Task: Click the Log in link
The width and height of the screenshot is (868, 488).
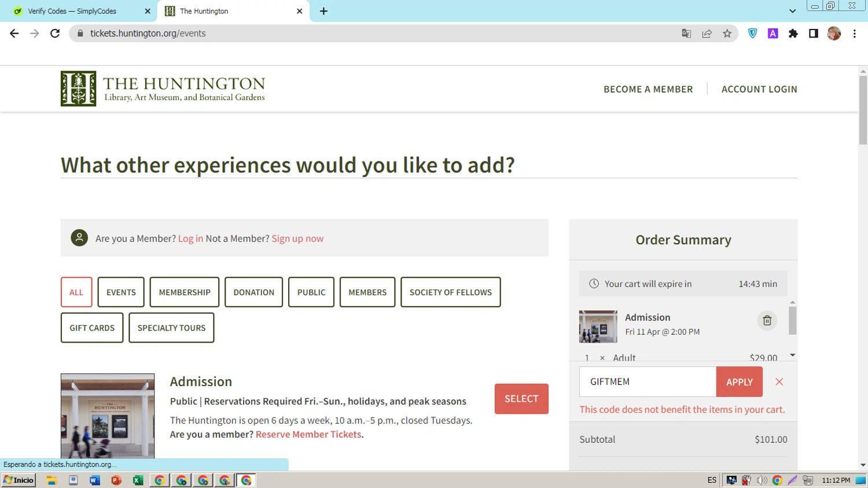Action: 190,239
